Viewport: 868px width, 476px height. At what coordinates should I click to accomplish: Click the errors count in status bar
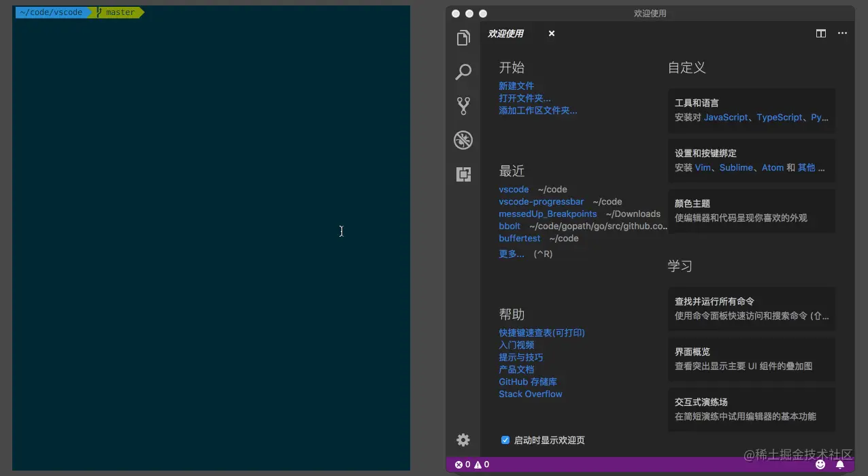[x=463, y=464]
